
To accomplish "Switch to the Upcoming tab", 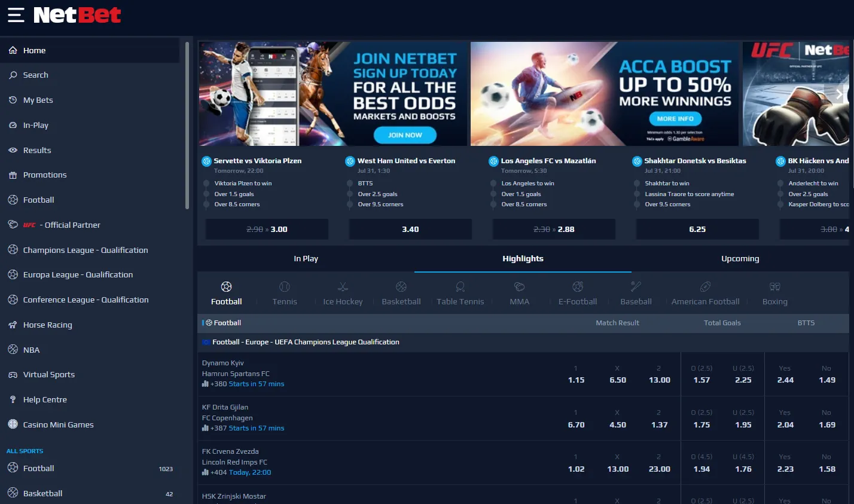I will (740, 259).
